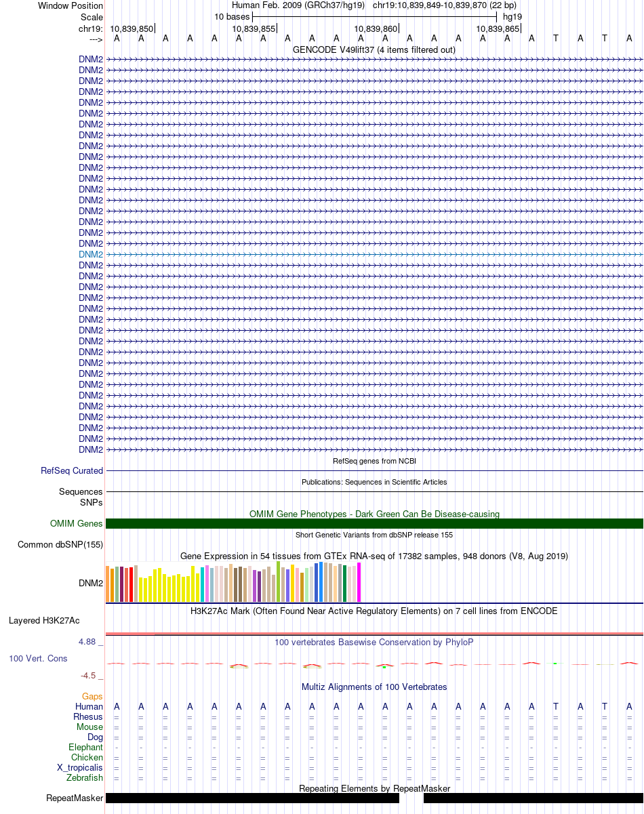Viewport: 644px width, 814px height.
Task: Select the Mouse alignment row label
Action: click(90, 727)
